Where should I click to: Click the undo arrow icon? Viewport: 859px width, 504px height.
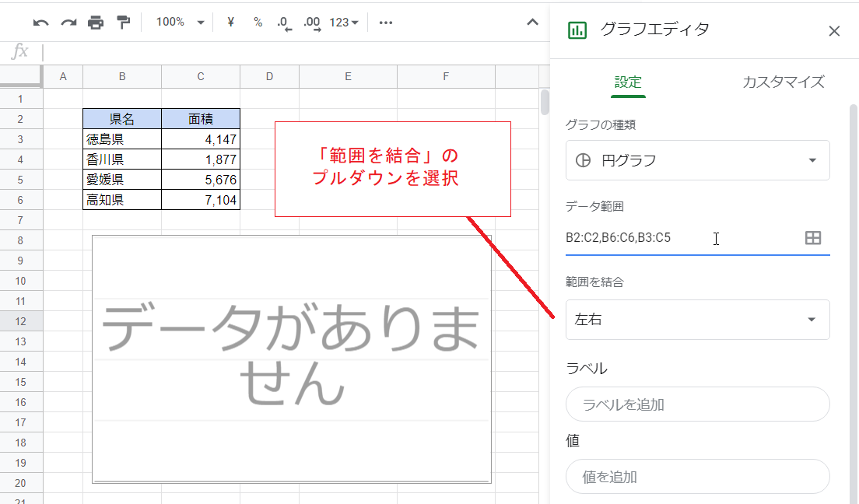coord(40,23)
